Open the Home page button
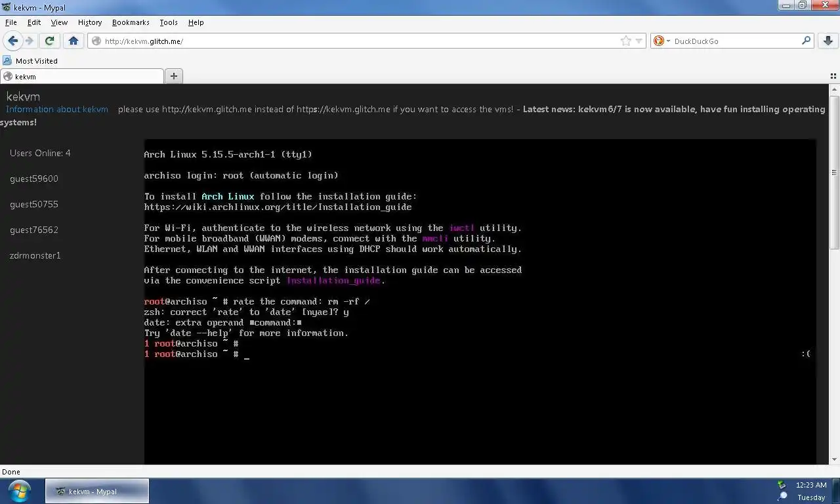Image resolution: width=840 pixels, height=504 pixels. coord(73,41)
